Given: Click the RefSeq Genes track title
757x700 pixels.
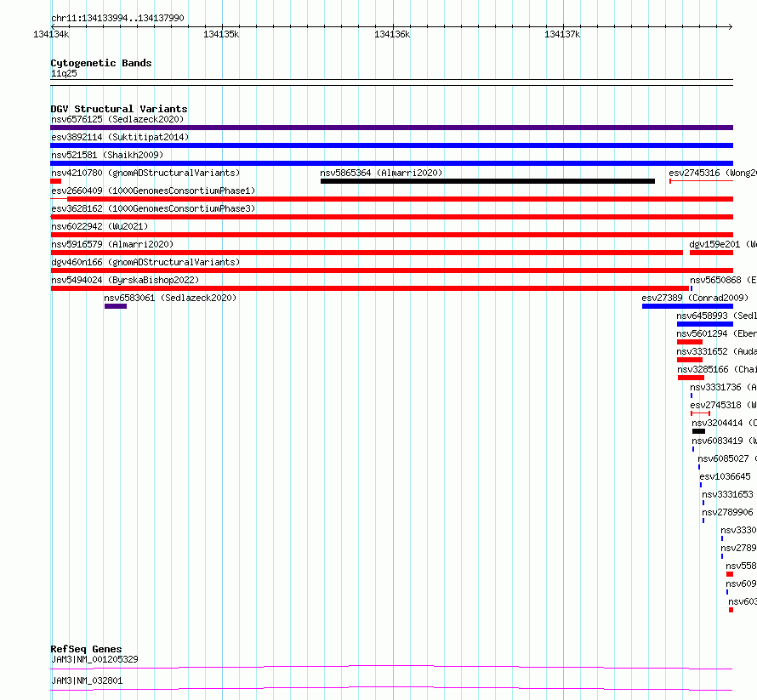Looking at the screenshot, I should (x=86, y=649).
